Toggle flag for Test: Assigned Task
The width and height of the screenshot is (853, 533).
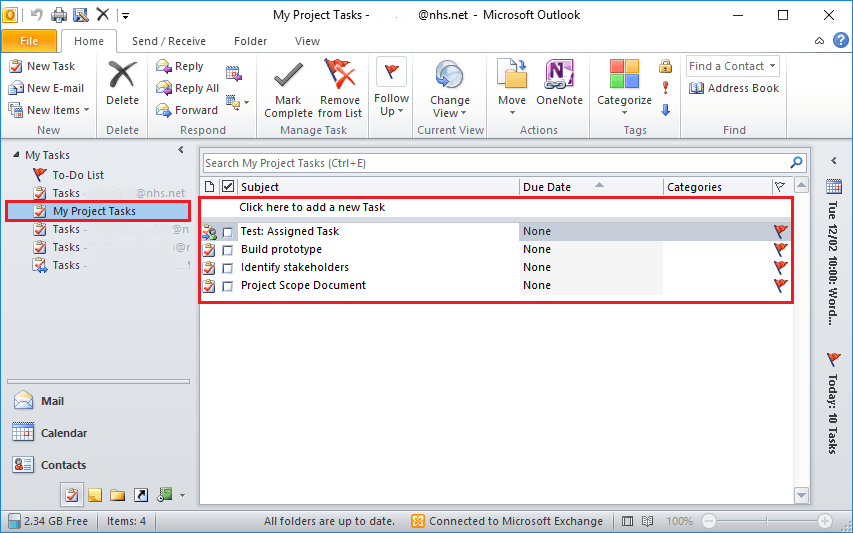[781, 231]
